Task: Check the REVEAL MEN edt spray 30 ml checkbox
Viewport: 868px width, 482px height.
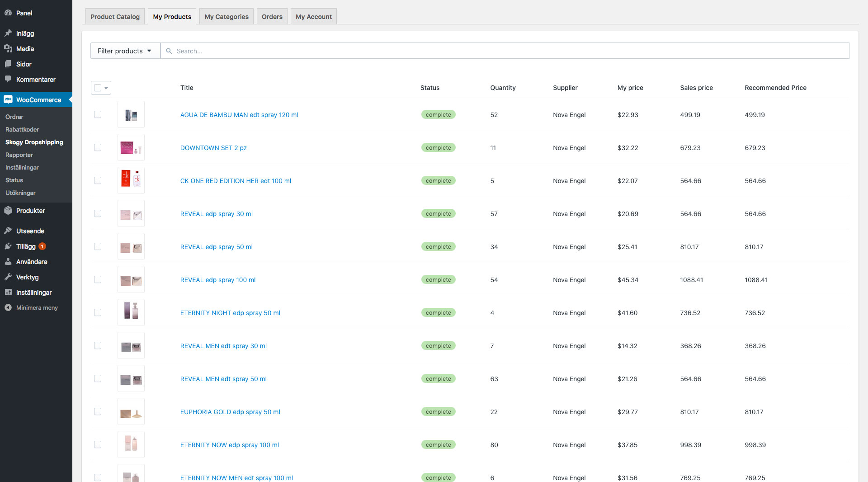Action: click(98, 345)
